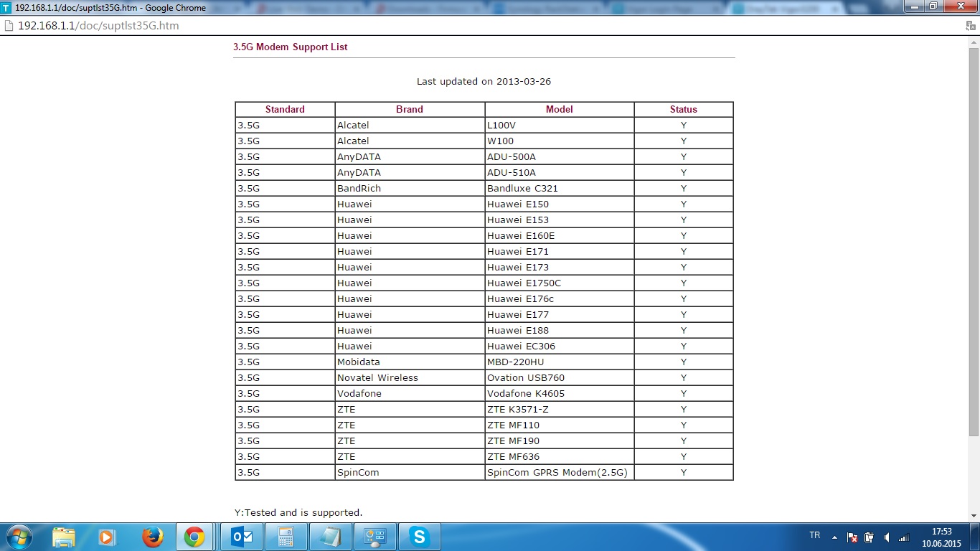This screenshot has height=551, width=980.
Task: Open the TR input language selector
Action: [x=814, y=535]
